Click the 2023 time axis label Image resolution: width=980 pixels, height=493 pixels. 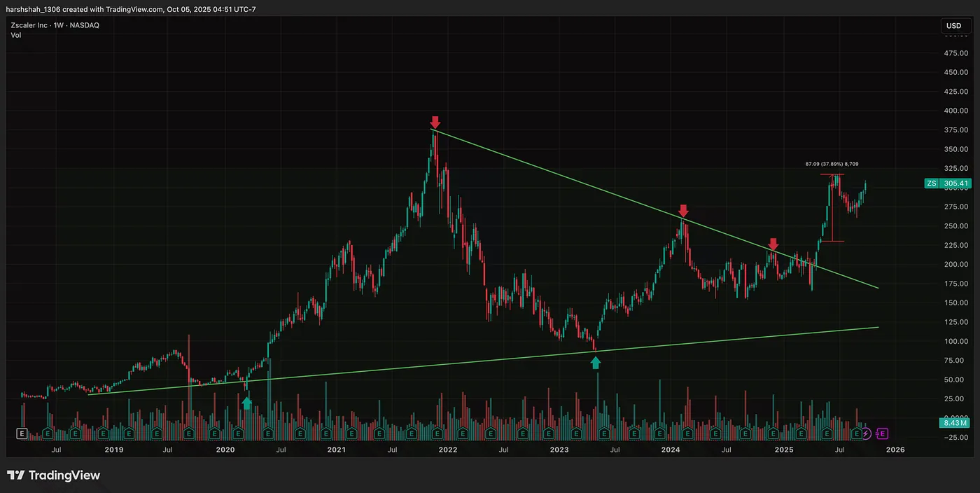pos(559,450)
